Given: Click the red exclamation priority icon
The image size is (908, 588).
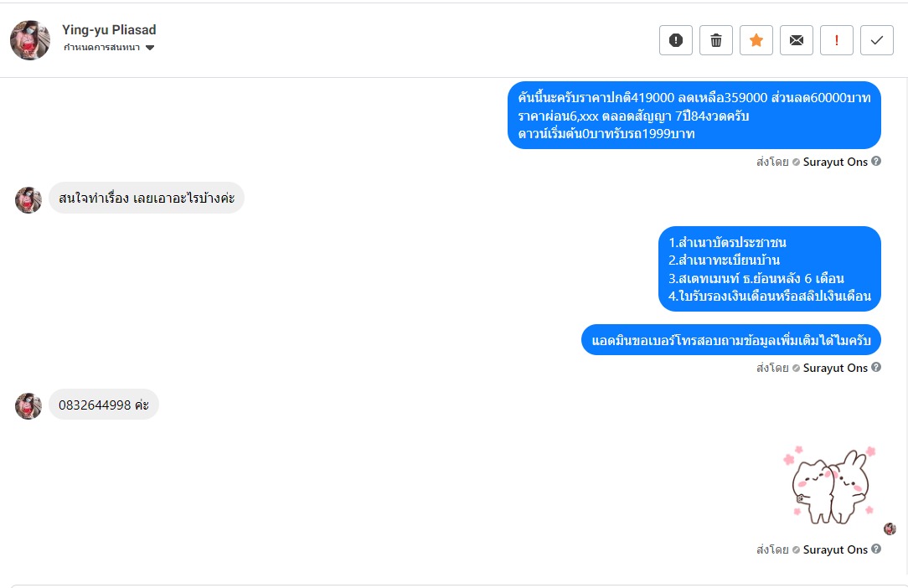Looking at the screenshot, I should 837,40.
